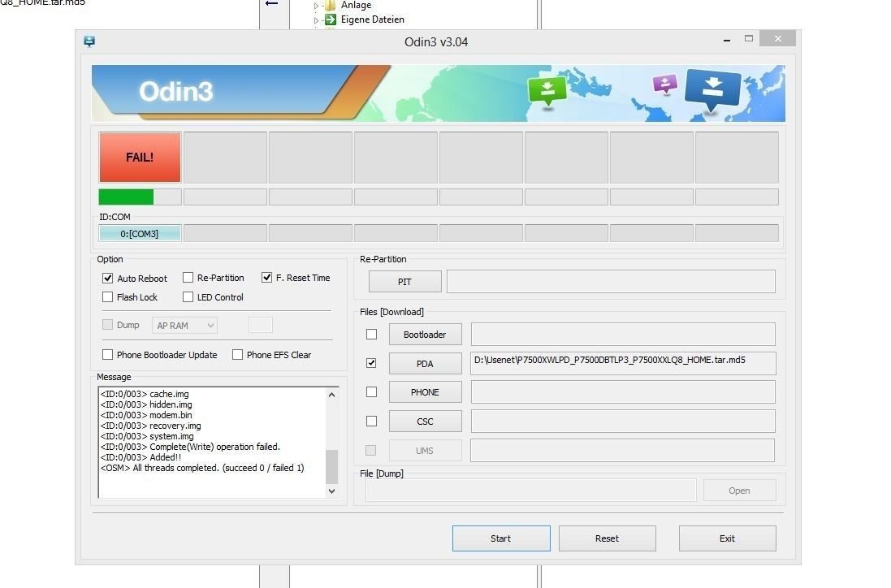Click the PHONE file button
891x588 pixels.
425,392
